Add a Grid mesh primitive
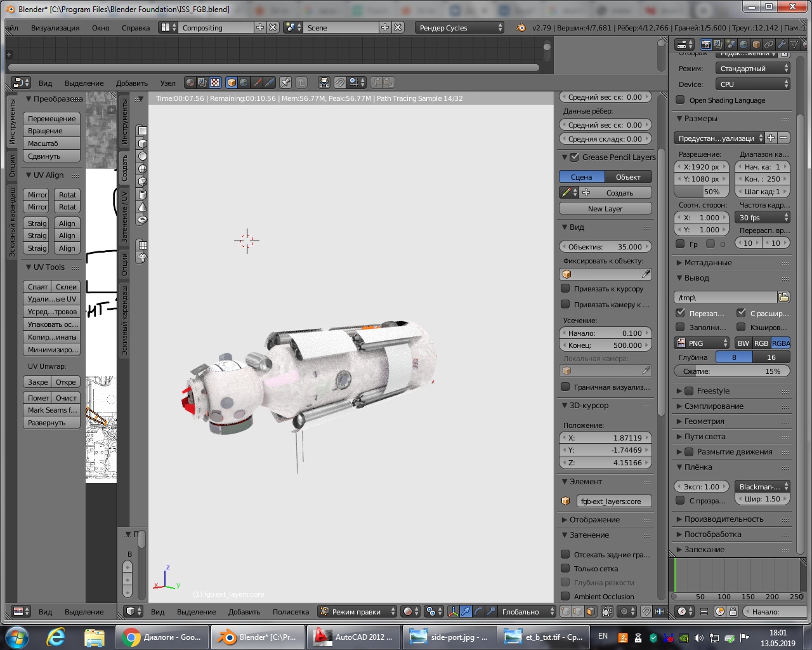 tap(143, 245)
